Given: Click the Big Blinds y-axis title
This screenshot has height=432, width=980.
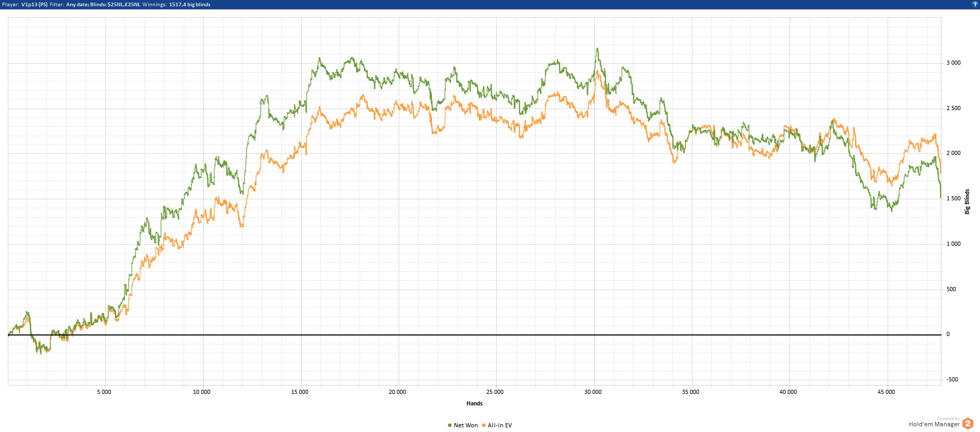Looking at the screenshot, I should point(967,201).
